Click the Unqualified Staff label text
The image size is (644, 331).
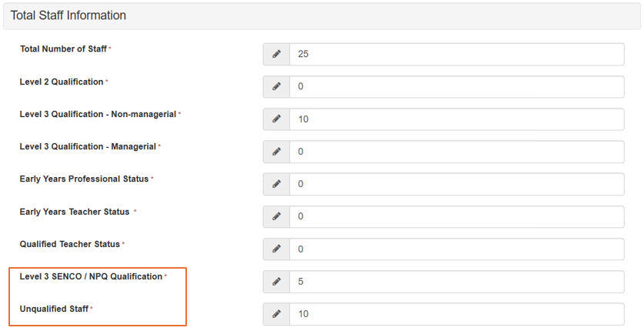point(54,309)
